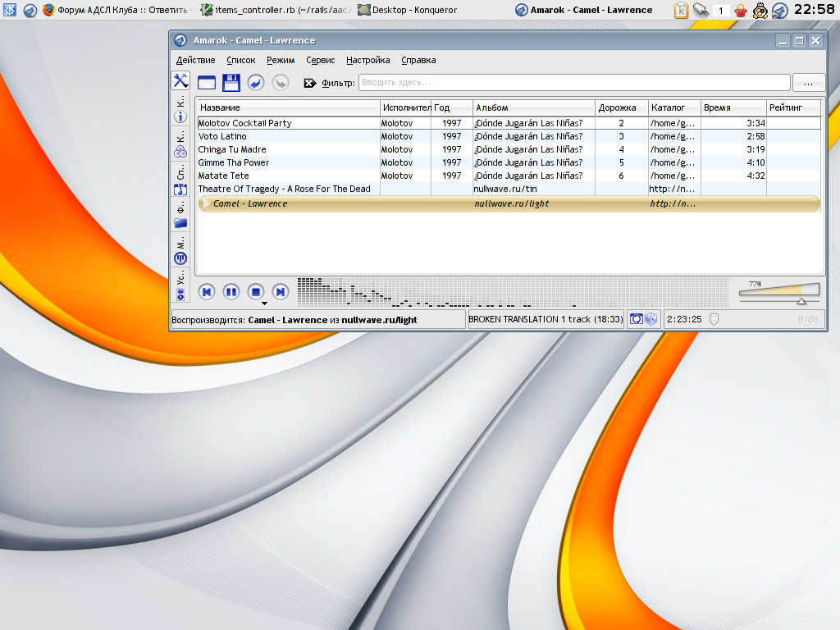Open the Список menu
This screenshot has width=840, height=630.
click(x=241, y=60)
